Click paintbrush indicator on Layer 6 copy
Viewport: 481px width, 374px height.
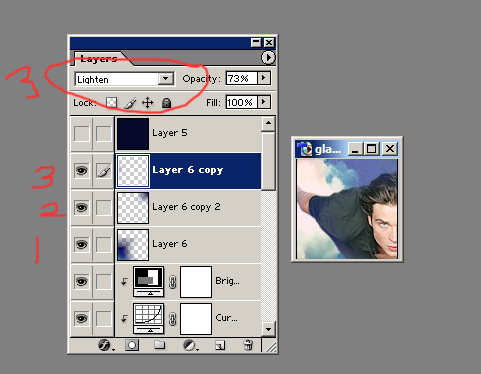click(x=104, y=171)
